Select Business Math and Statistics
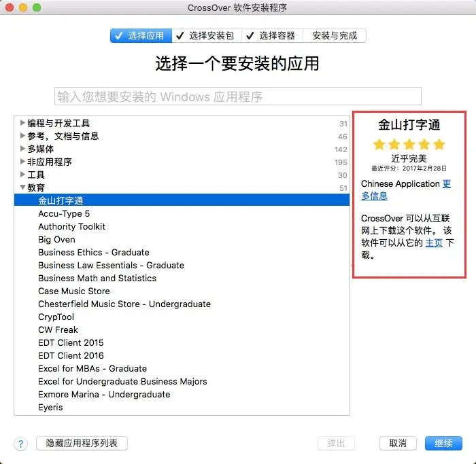 182,278
